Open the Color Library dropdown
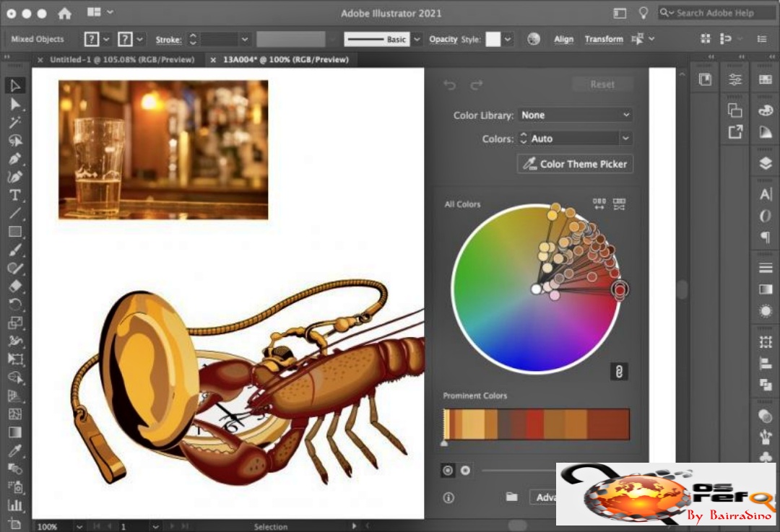Viewport: 780px width, 532px height. pos(575,115)
